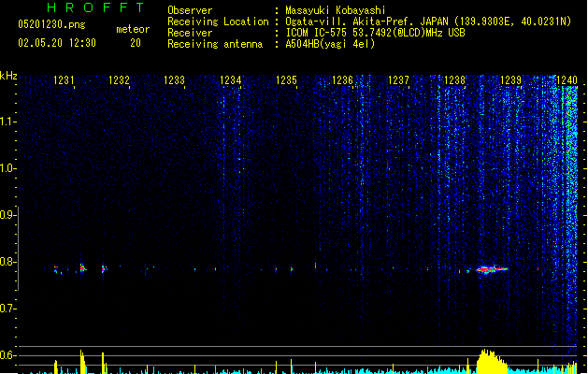
Task: Click the meteor count value 20
Action: [136, 43]
